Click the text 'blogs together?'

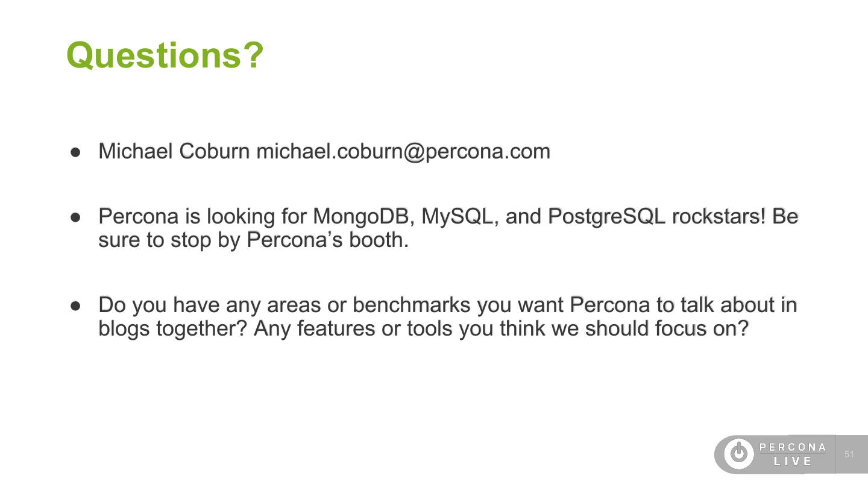click(x=173, y=329)
